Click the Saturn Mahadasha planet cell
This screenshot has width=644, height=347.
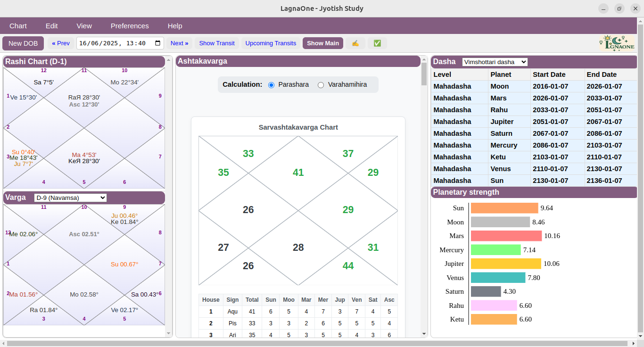(509, 133)
